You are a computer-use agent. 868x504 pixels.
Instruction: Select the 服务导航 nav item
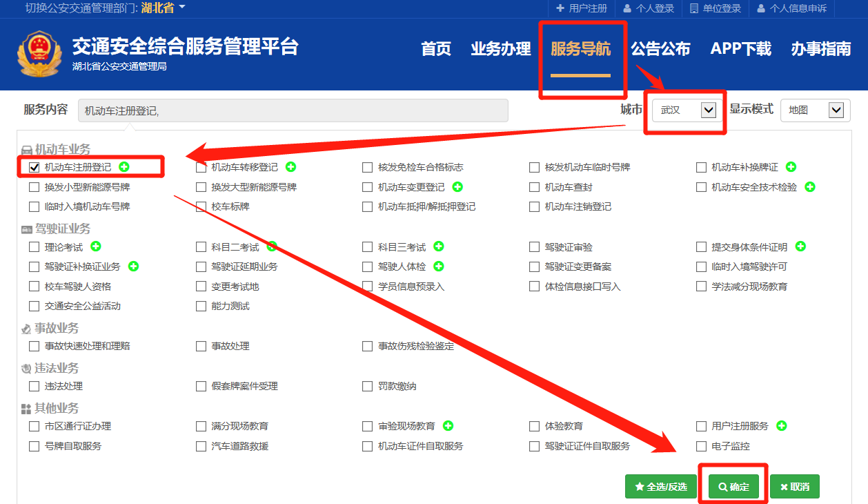[x=581, y=49]
